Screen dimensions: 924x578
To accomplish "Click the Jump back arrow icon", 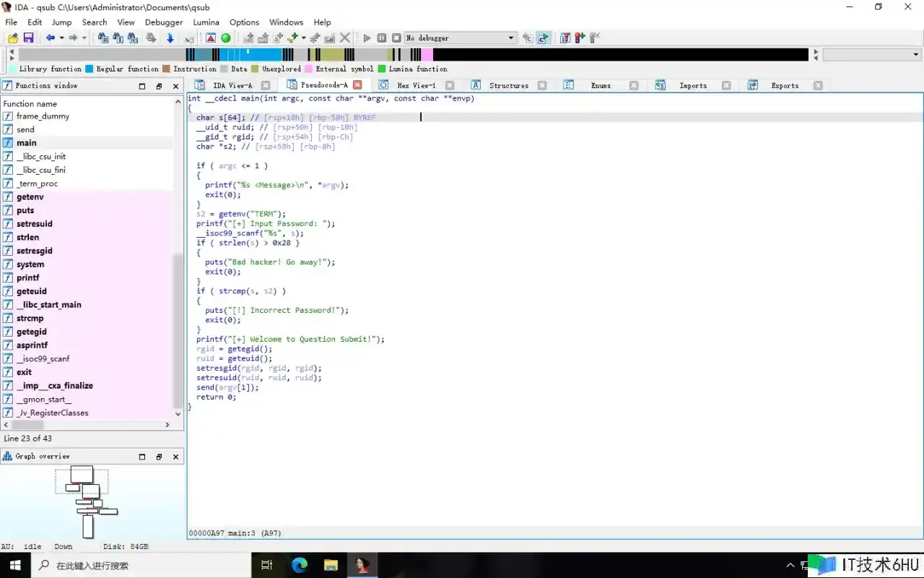I will [50, 38].
